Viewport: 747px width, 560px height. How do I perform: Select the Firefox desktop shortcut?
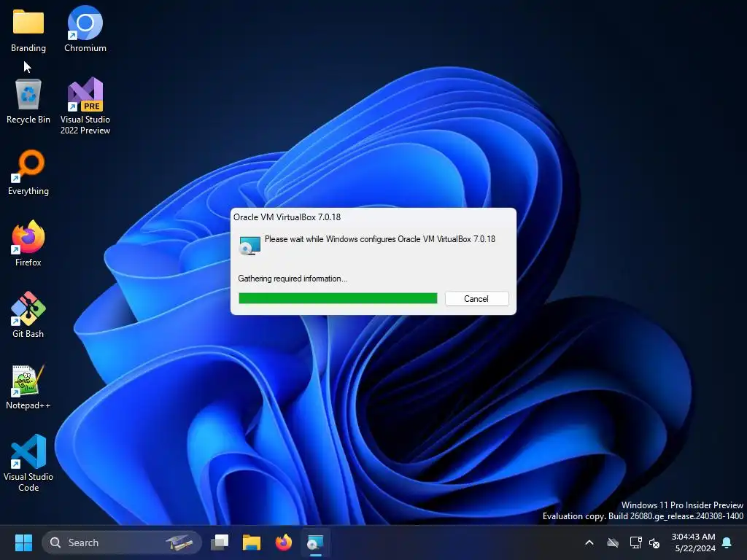point(28,244)
